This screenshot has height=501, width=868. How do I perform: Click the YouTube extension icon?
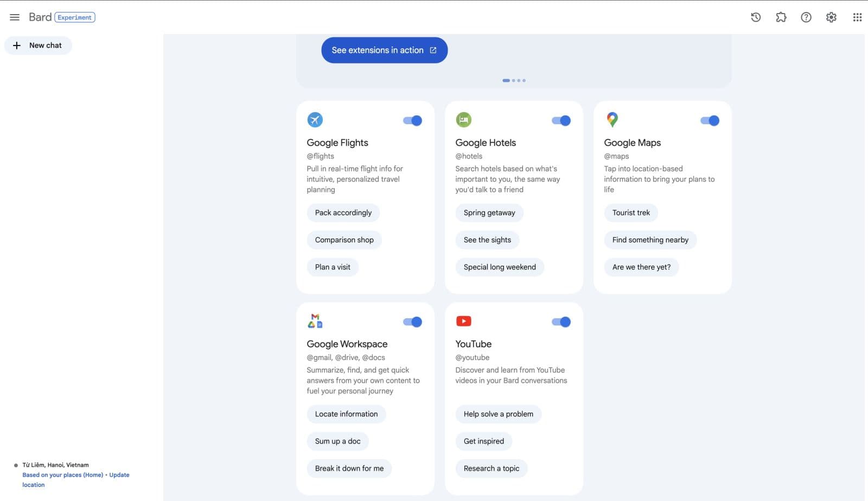point(464,321)
